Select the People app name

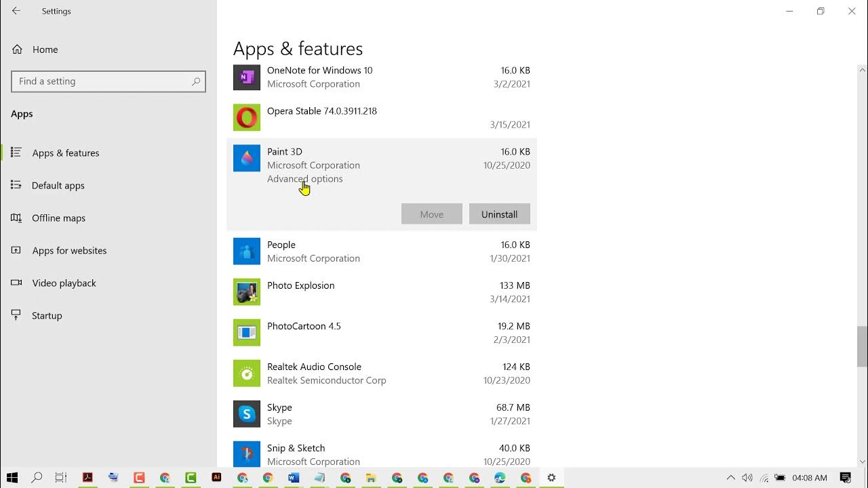281,245
